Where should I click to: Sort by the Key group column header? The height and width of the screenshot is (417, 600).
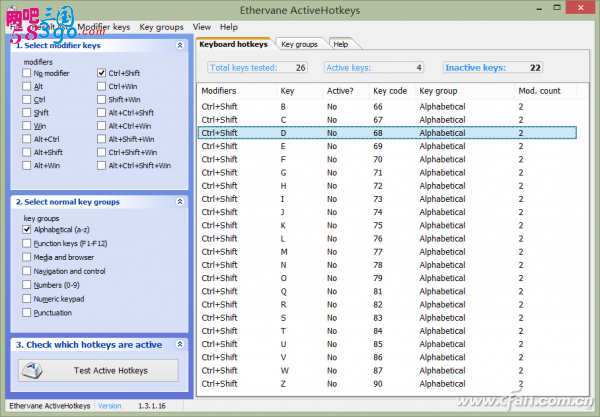[x=465, y=91]
